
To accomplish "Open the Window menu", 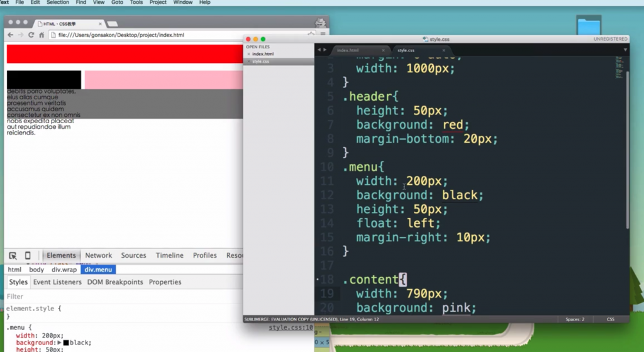I will (x=183, y=3).
